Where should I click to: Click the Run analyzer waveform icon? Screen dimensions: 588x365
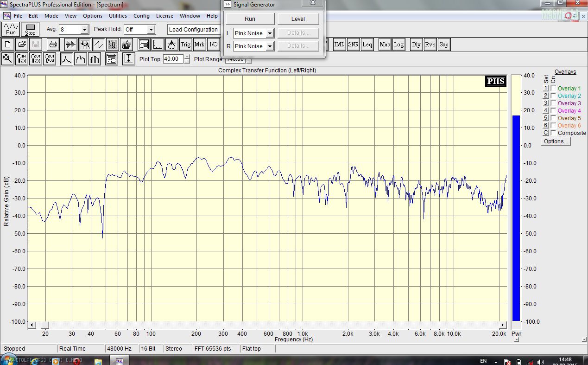[x=11, y=29]
